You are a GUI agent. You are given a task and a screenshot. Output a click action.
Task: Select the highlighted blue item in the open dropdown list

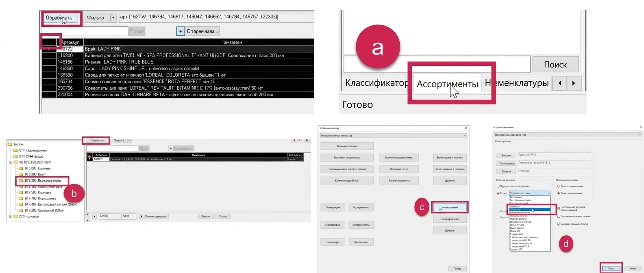(530, 210)
